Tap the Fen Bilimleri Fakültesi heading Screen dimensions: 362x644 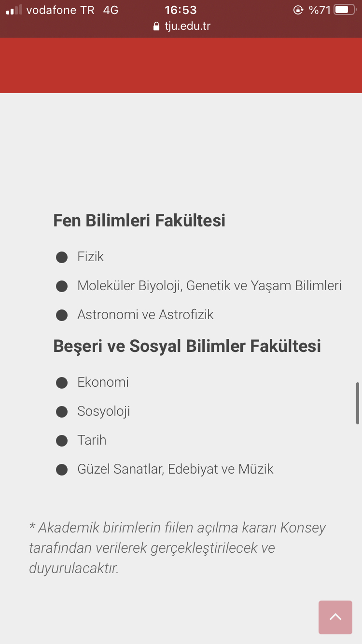139,221
